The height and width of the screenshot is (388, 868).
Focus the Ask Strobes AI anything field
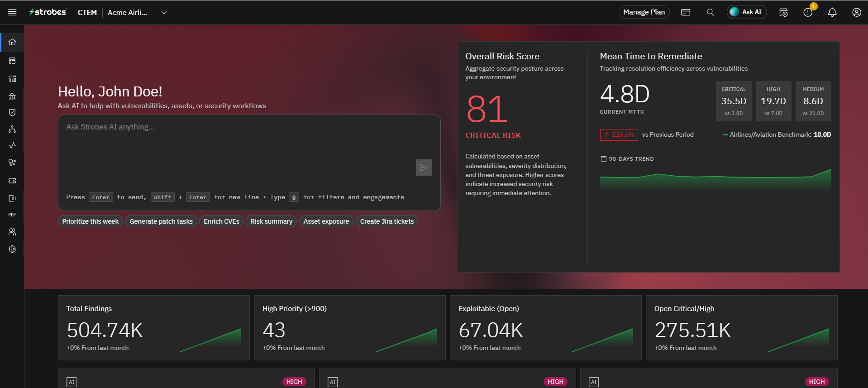pos(249,133)
